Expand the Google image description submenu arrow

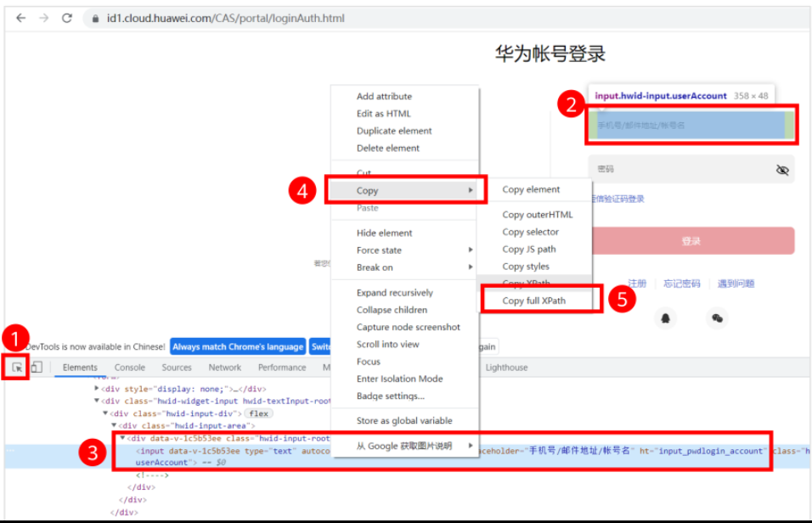click(x=471, y=446)
